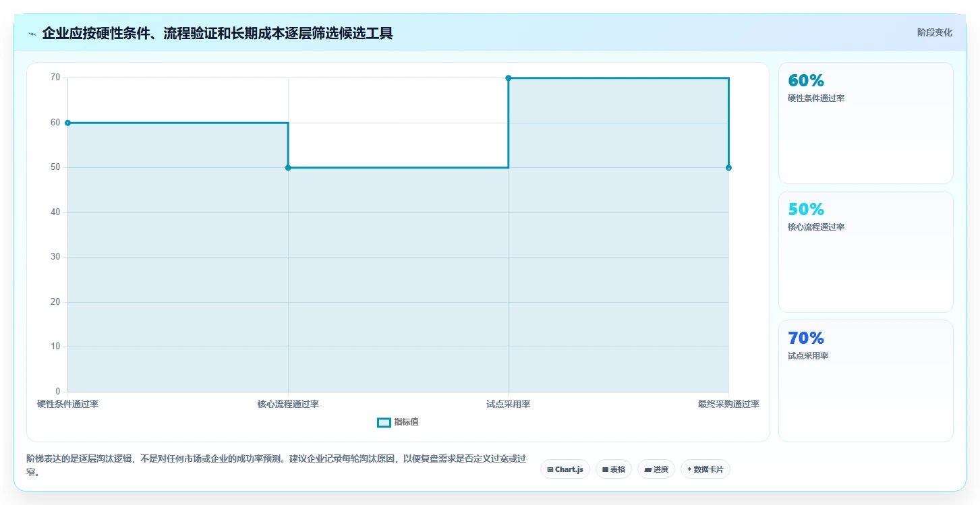
Task: Click the 60% 硬性条件通过率 card
Action: tap(865, 123)
